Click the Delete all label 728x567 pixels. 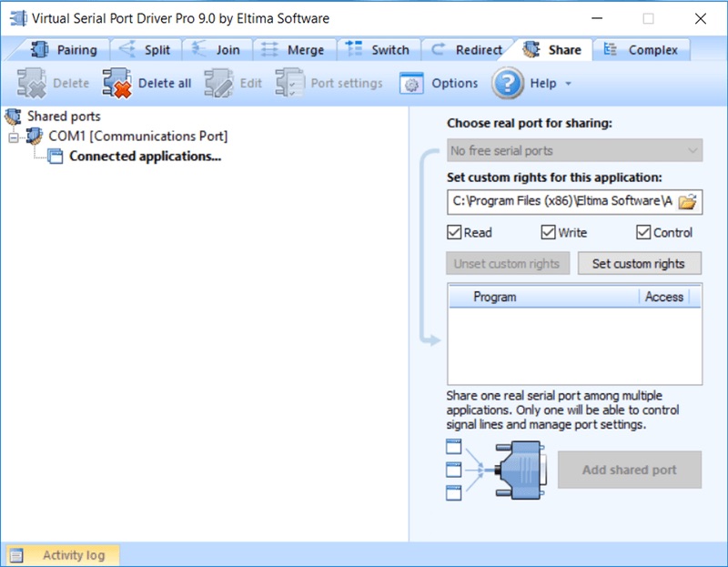point(165,83)
